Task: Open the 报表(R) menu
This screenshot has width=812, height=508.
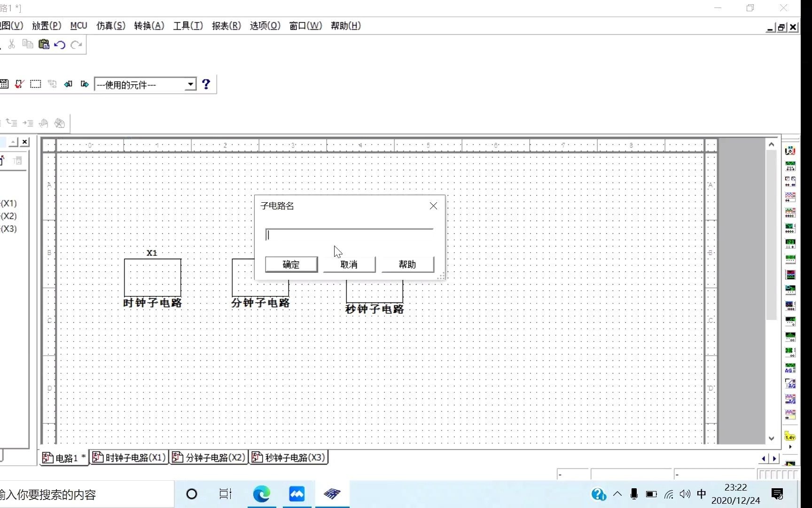Action: pyautogui.click(x=226, y=26)
